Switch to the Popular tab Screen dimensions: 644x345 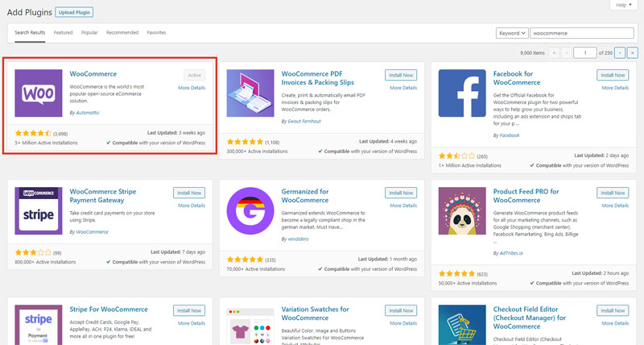tap(89, 33)
